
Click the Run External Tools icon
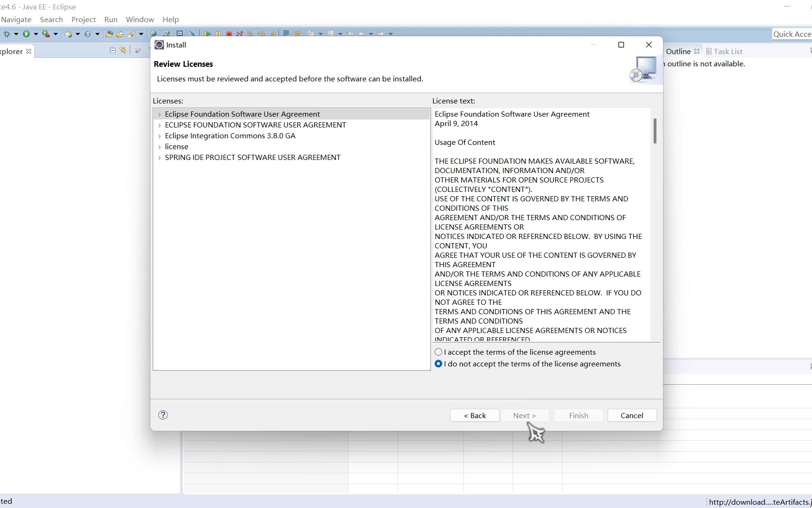[46, 34]
